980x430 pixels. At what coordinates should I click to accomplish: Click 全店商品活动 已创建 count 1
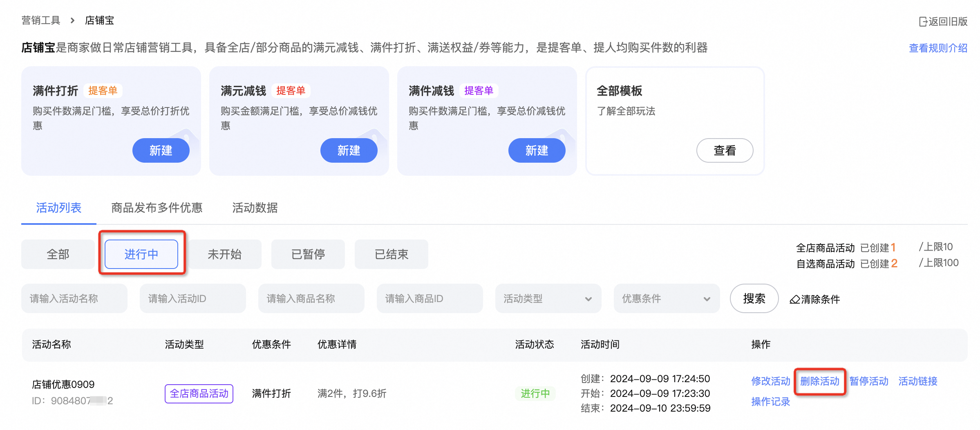click(x=893, y=248)
